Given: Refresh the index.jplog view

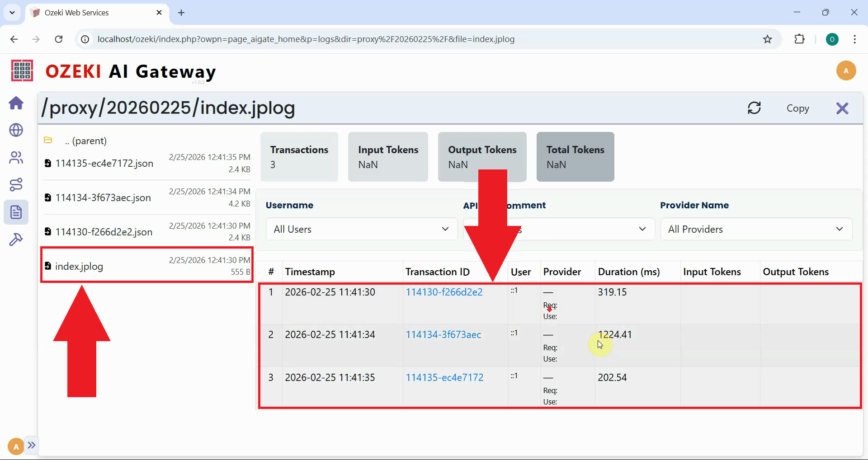Looking at the screenshot, I should [754, 108].
